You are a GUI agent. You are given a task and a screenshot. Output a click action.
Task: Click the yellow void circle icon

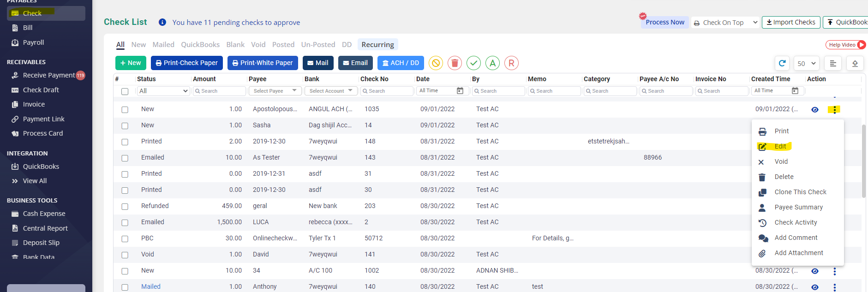[436, 63]
